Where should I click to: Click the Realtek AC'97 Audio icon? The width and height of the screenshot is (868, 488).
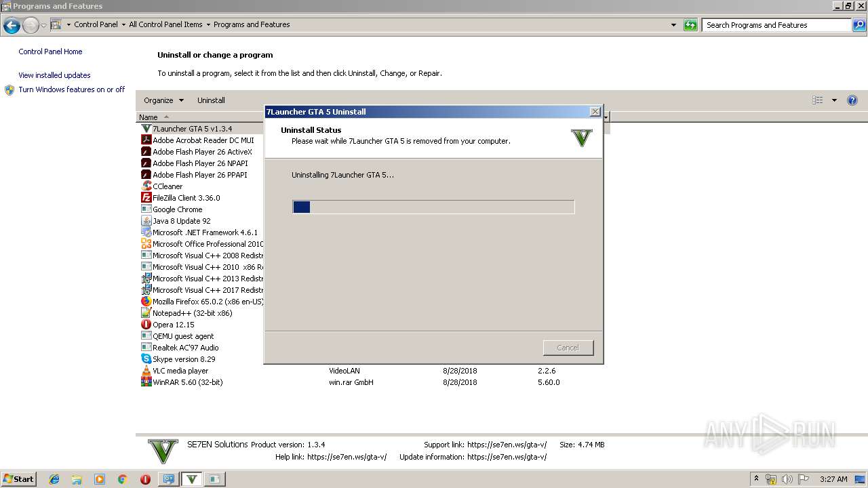pos(146,348)
